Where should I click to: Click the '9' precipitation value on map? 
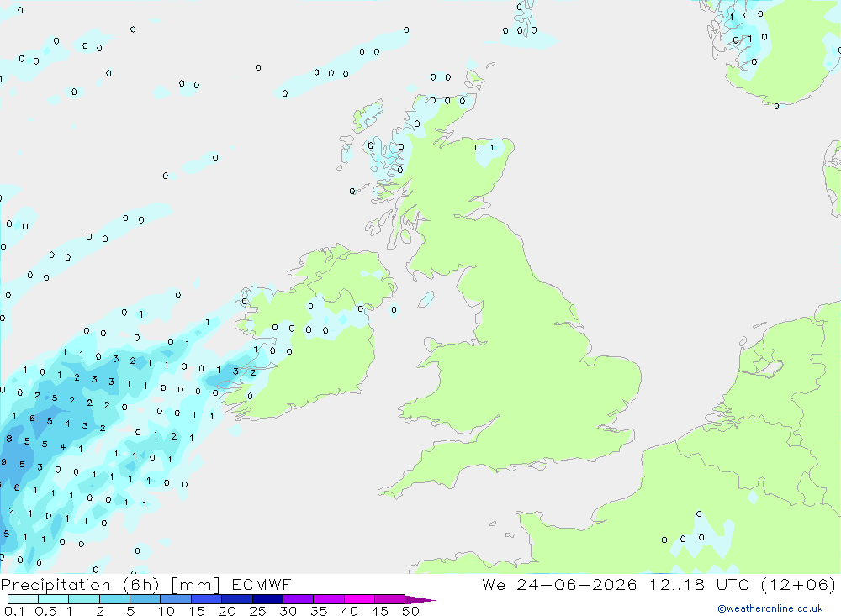[4, 461]
